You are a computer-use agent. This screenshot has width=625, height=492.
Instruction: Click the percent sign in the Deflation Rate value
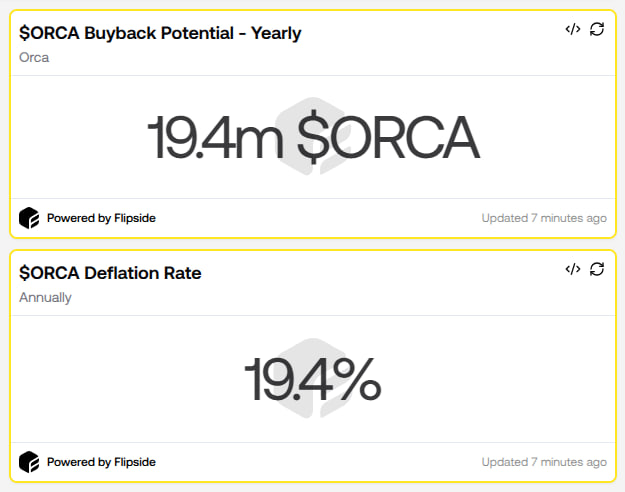(x=355, y=380)
